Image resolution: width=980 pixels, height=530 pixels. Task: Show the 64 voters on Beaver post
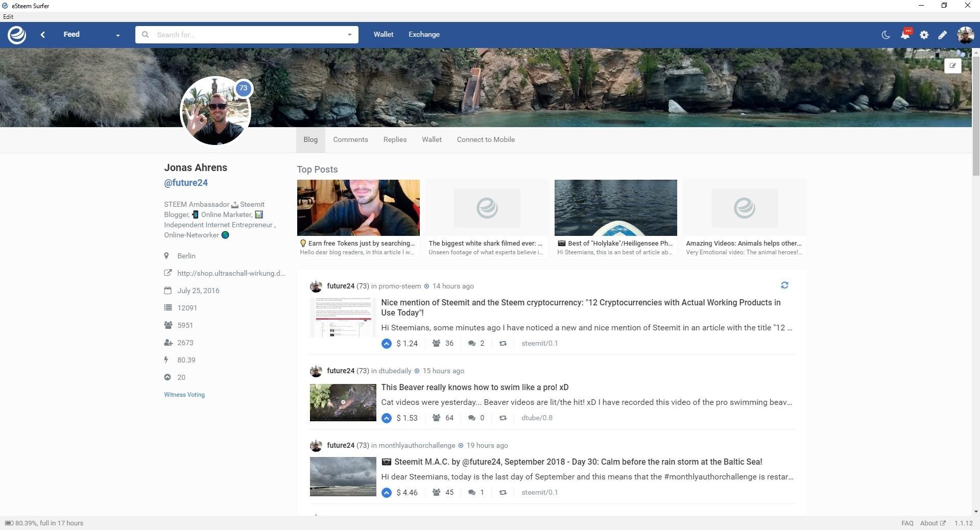[443, 418]
